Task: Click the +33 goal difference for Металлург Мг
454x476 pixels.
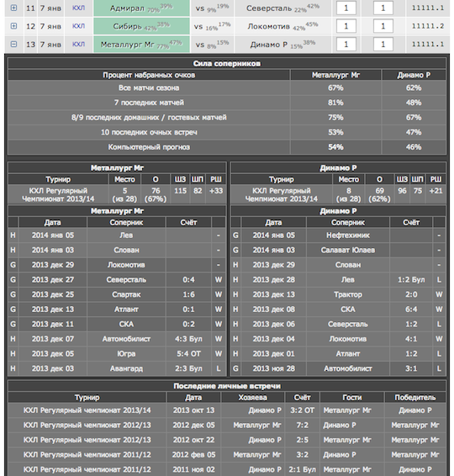Action: [x=216, y=191]
